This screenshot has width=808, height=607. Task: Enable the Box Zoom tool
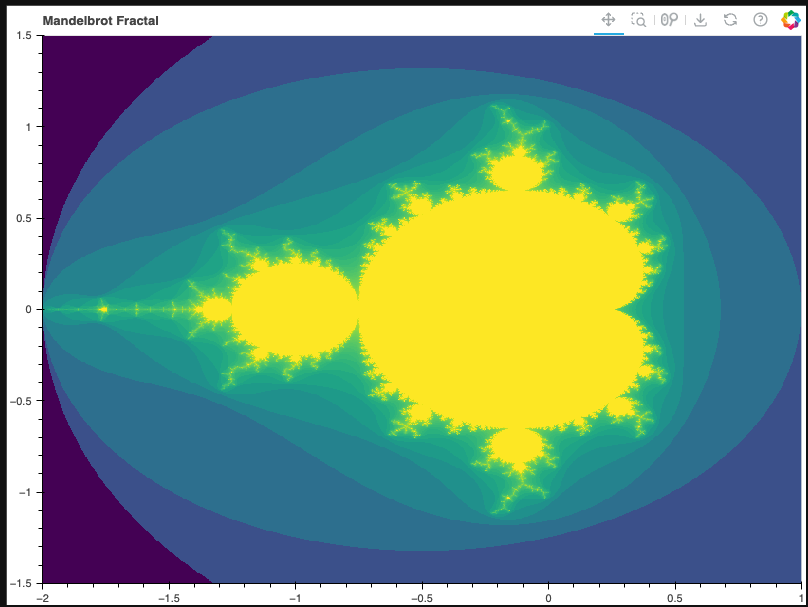[638, 20]
